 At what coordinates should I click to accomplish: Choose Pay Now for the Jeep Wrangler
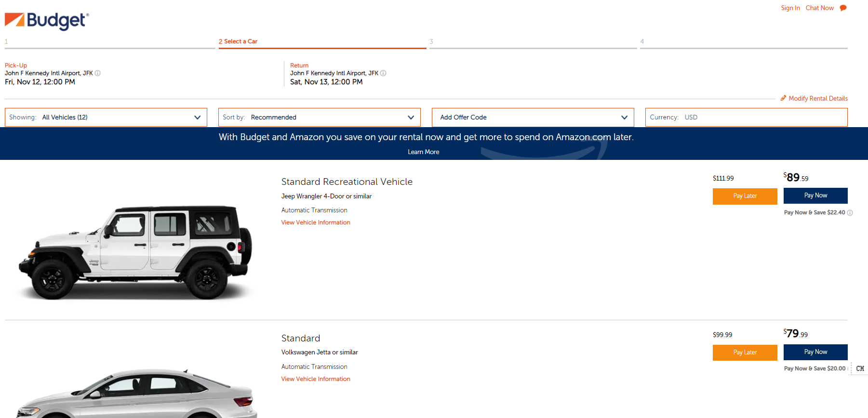[815, 196]
